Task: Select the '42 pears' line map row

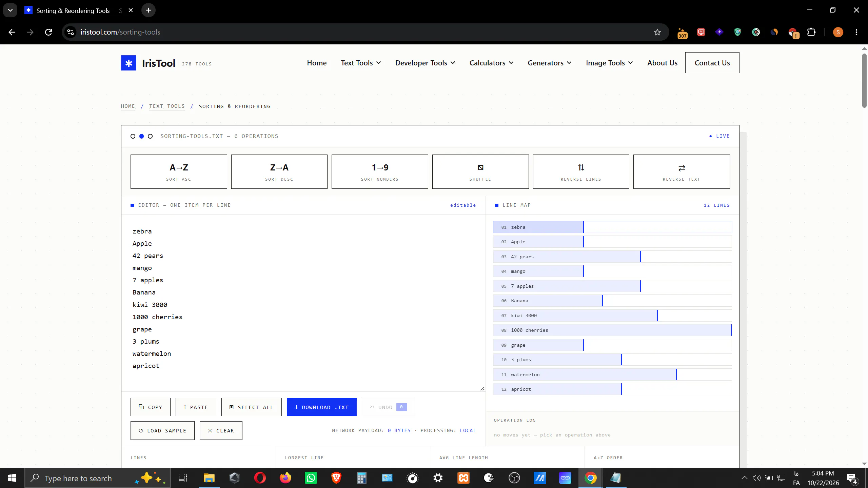Action: click(612, 257)
